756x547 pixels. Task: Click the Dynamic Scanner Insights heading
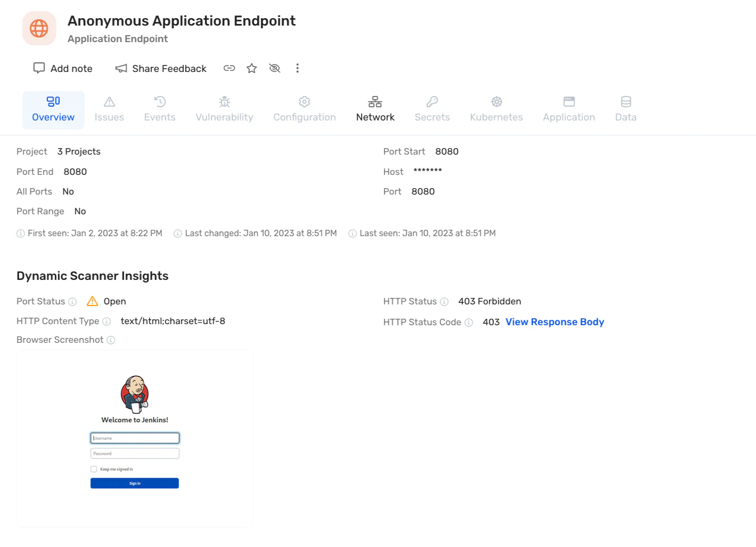click(93, 276)
